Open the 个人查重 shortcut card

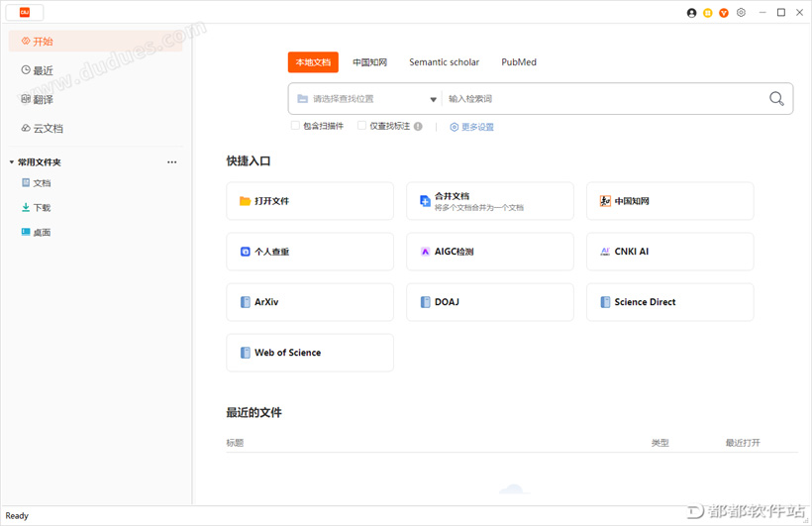(310, 252)
